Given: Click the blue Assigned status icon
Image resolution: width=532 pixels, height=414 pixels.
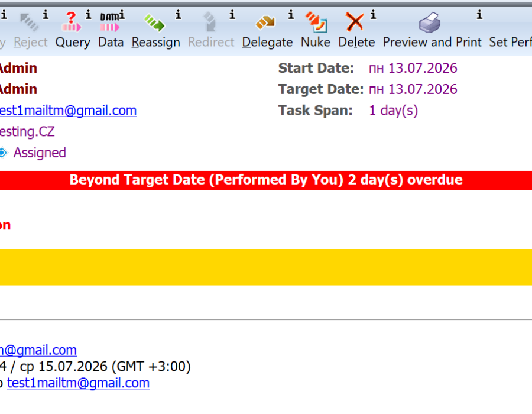Looking at the screenshot, I should pyautogui.click(x=4, y=153).
